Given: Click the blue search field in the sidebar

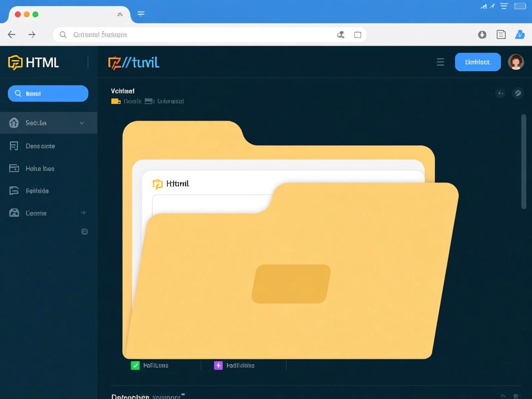Looking at the screenshot, I should (x=48, y=94).
